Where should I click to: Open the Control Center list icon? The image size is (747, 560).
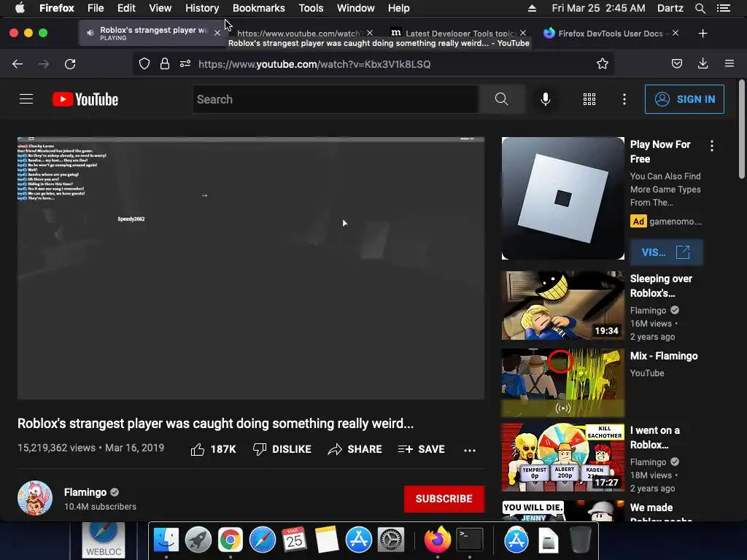coord(724,8)
